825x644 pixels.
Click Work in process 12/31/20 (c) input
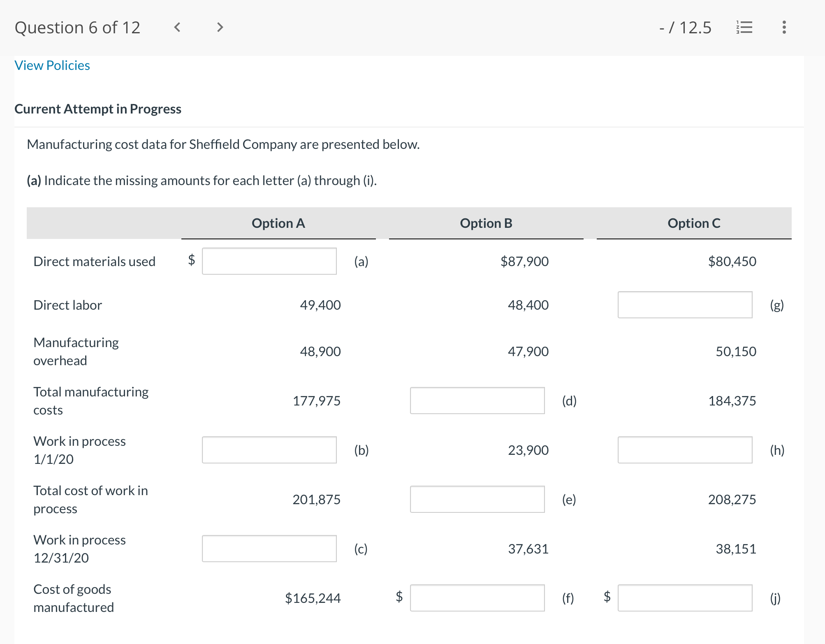click(269, 549)
